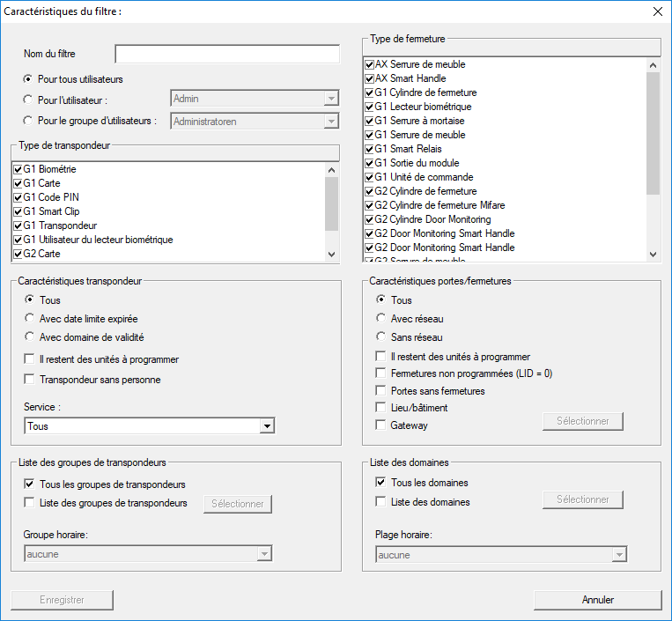Check the Gateway checkbox
Viewport: 672px width, 621px height.
tap(381, 425)
